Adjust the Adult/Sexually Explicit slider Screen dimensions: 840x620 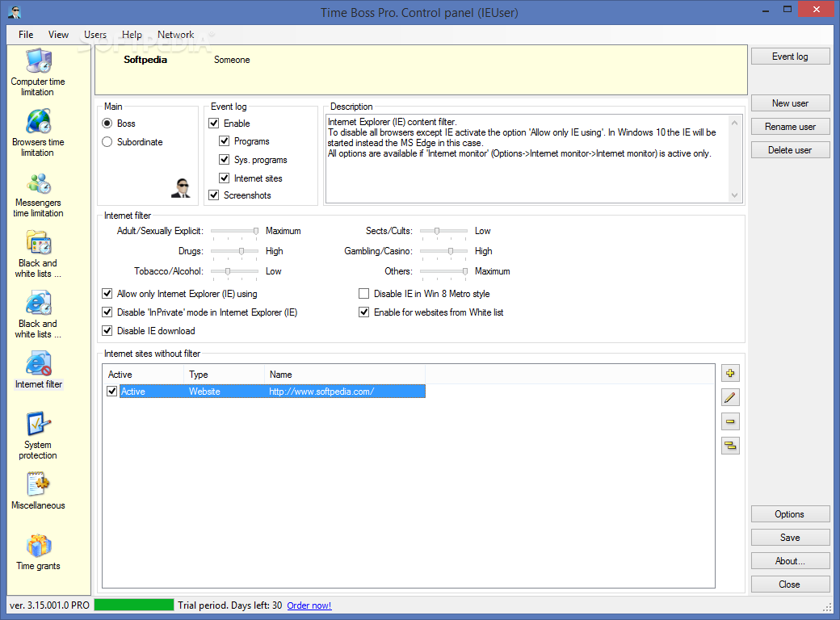point(235,231)
